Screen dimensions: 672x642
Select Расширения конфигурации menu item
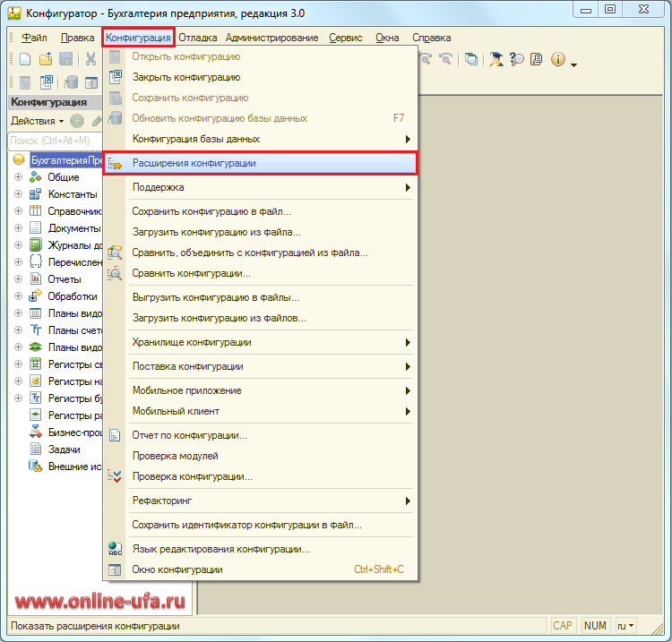[x=194, y=164]
